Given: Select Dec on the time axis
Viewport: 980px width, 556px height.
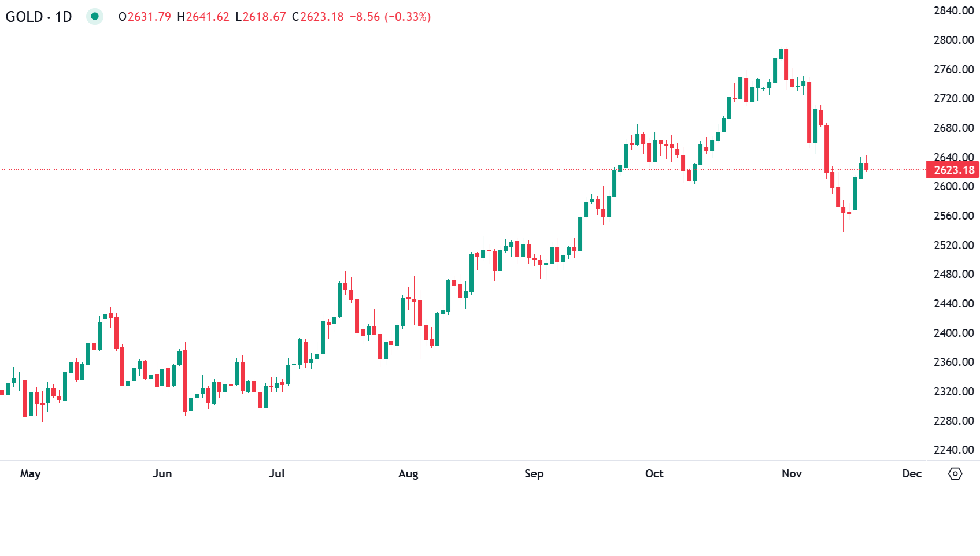Looking at the screenshot, I should click(912, 474).
